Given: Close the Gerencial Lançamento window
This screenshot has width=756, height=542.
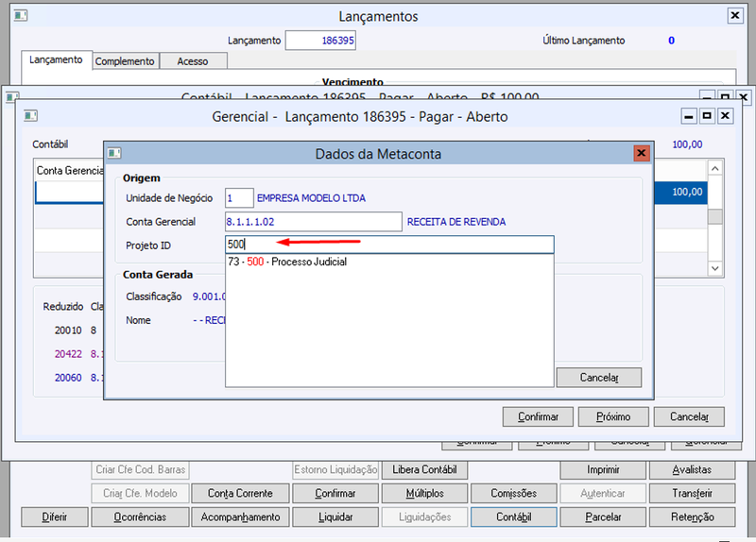Looking at the screenshot, I should point(725,115).
